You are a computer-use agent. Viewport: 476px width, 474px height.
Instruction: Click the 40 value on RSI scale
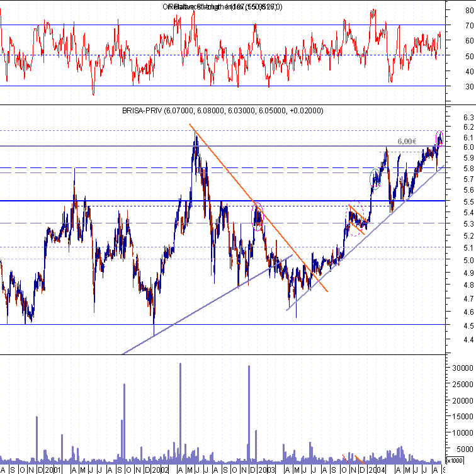tap(469, 71)
